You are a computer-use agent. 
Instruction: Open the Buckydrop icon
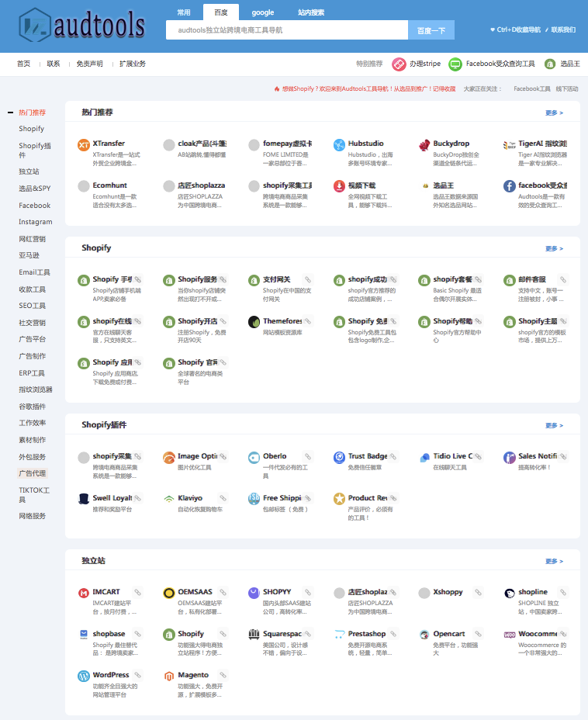pyautogui.click(x=424, y=145)
